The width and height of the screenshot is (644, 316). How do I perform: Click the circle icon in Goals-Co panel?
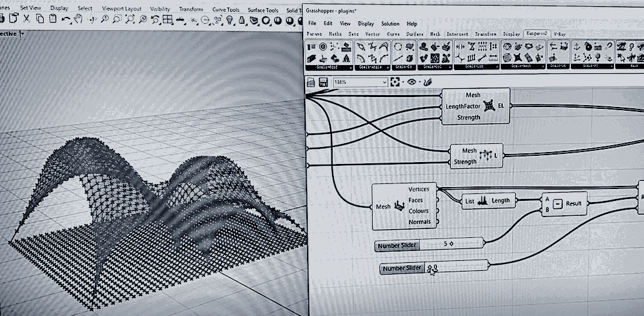tap(398, 46)
